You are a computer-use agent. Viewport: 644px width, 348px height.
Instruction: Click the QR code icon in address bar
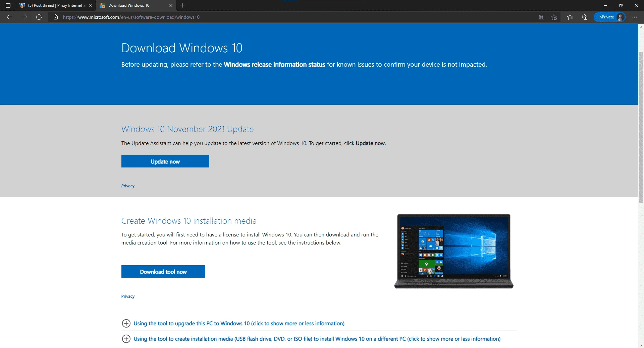pos(542,17)
